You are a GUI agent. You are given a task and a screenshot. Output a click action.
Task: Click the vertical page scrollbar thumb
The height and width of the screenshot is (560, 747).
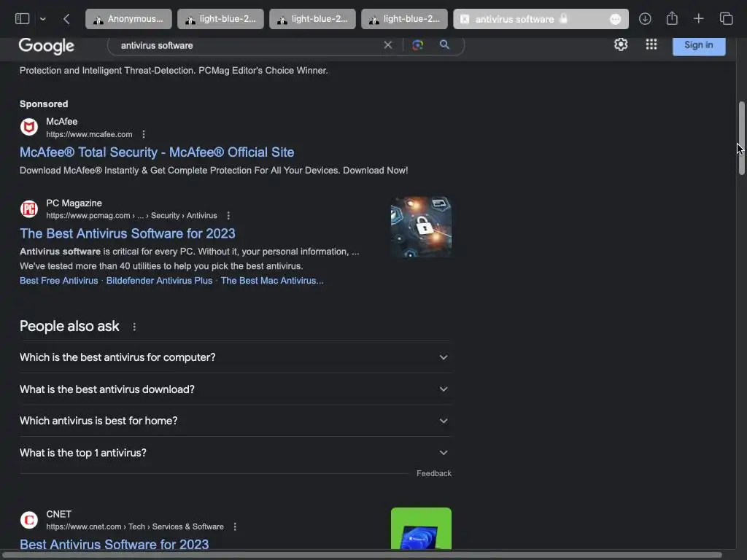741,138
